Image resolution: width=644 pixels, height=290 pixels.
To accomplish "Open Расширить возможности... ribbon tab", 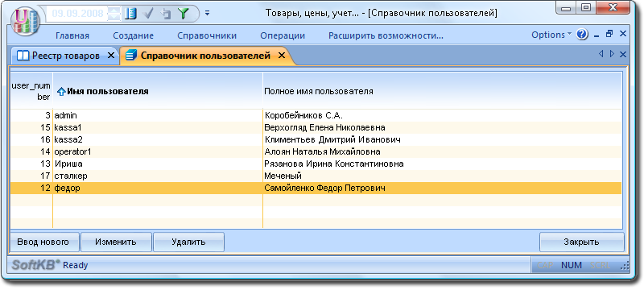I will click(386, 35).
